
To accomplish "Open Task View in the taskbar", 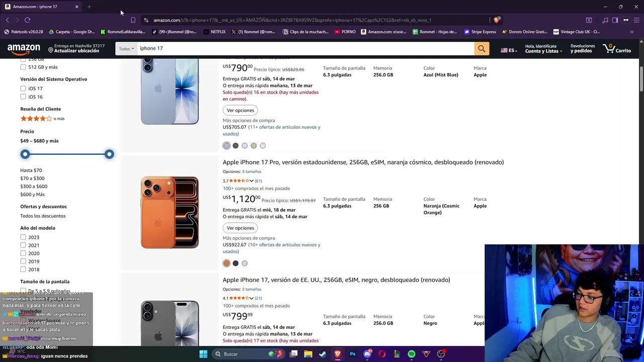I will point(293,354).
